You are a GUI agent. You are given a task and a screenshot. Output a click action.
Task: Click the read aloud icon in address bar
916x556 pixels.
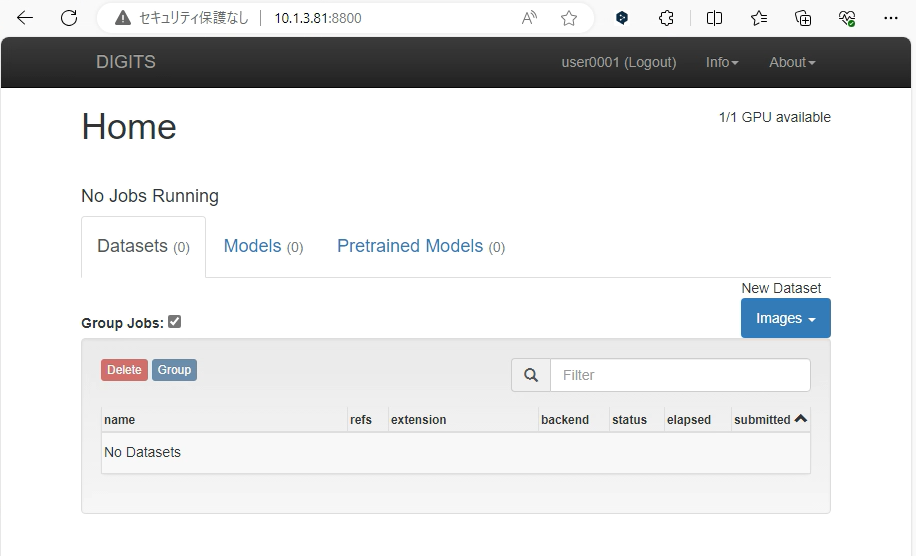click(530, 18)
